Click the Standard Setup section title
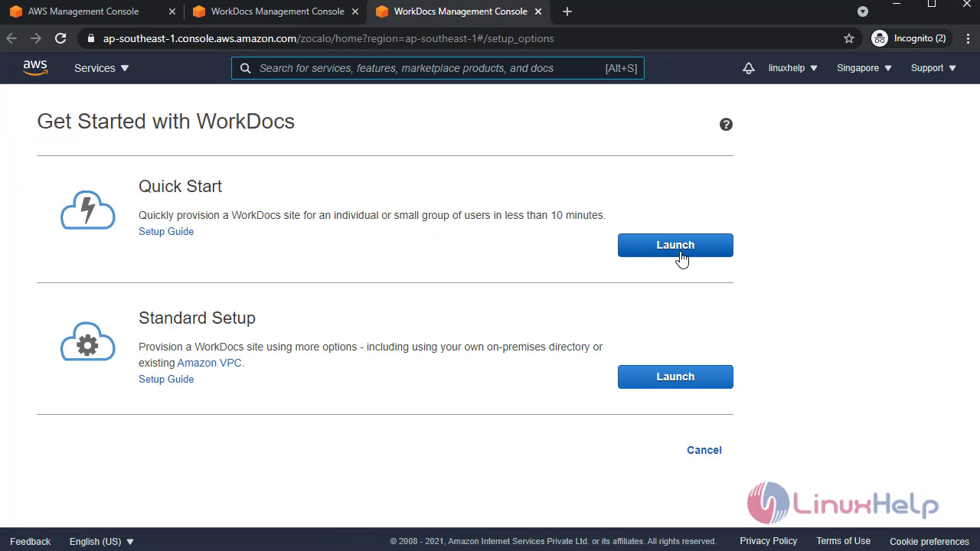Screen dimensions: 980x551 (x=197, y=318)
